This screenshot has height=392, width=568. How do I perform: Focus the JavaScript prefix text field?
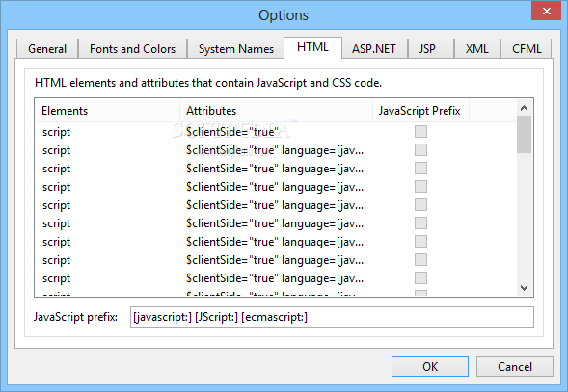(x=332, y=317)
